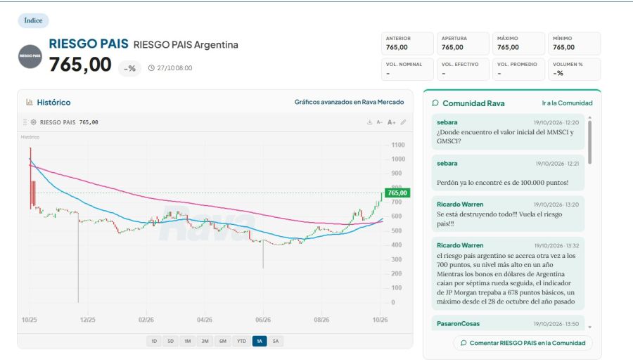The image size is (633, 364).
Task: Increase chart font size with A+
Action: pos(391,122)
